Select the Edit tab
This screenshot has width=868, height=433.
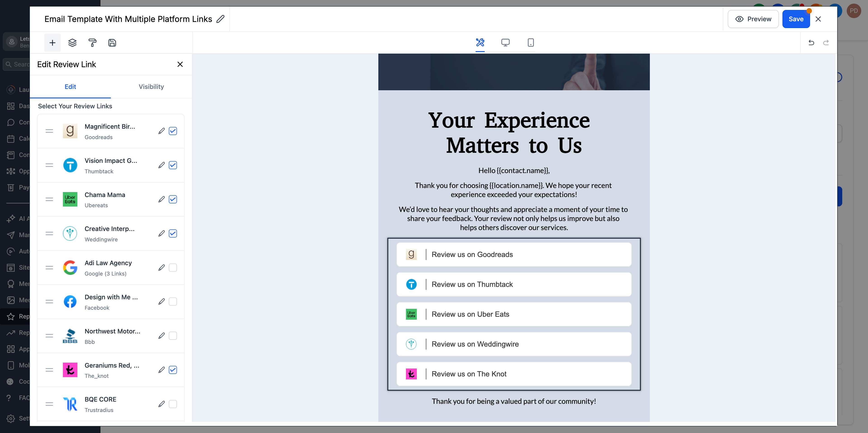[70, 87]
